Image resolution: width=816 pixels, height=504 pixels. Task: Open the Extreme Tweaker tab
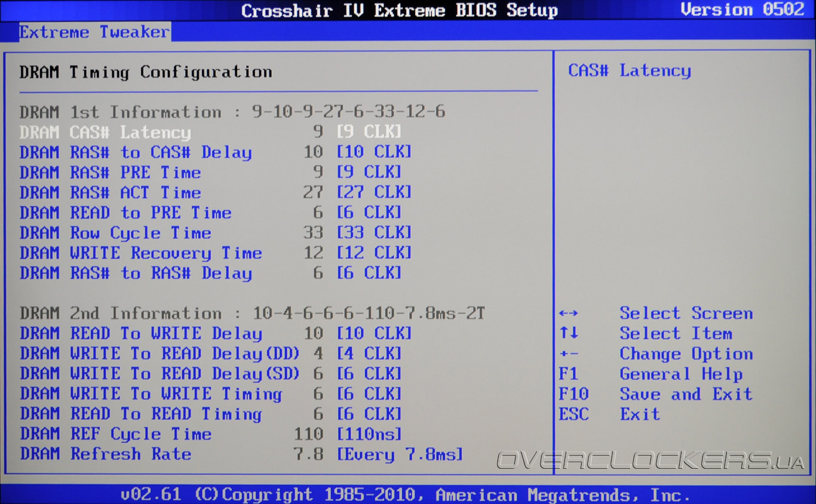94,32
